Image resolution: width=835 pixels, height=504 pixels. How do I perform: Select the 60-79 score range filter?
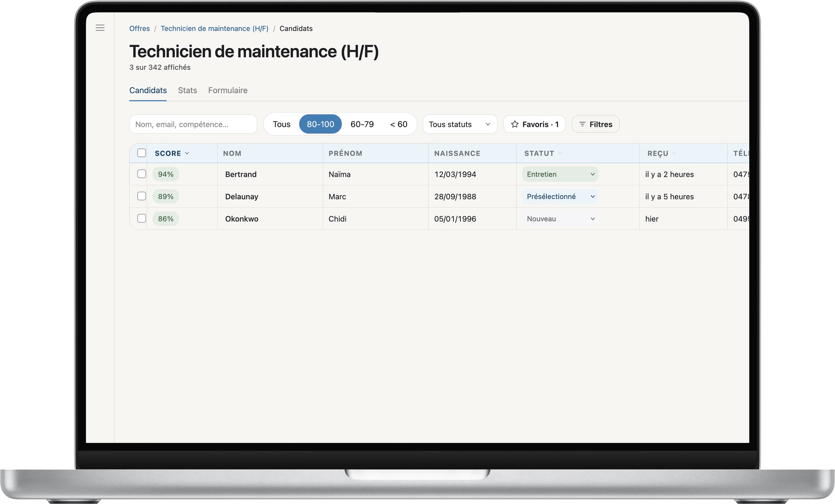pyautogui.click(x=362, y=124)
